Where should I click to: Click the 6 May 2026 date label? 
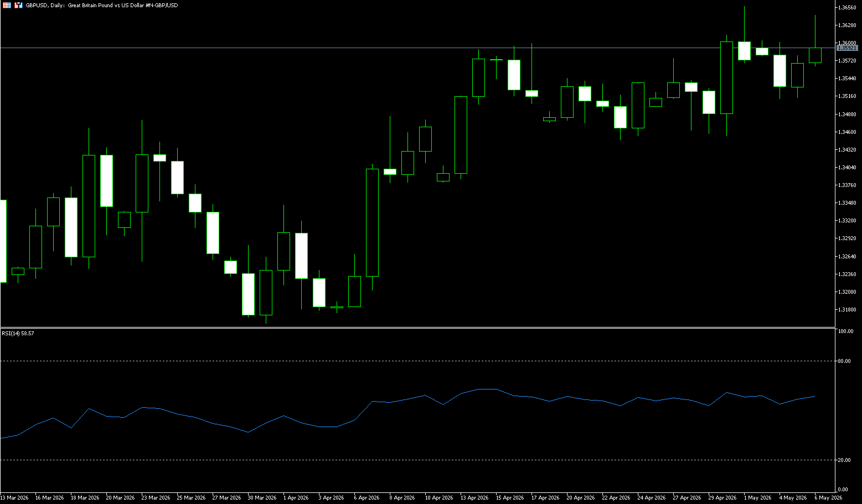click(828, 497)
